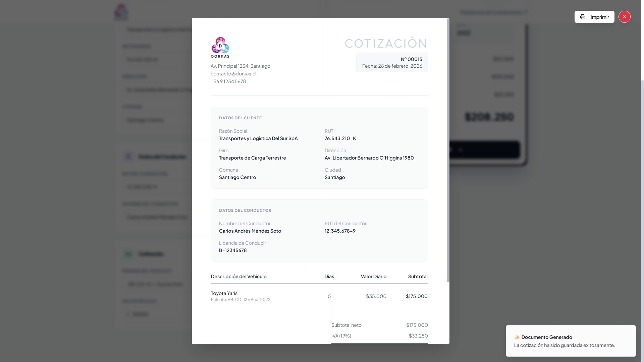The image size is (644, 362).
Task: Click the Descripción del Vehículo column header
Action: (x=238, y=277)
